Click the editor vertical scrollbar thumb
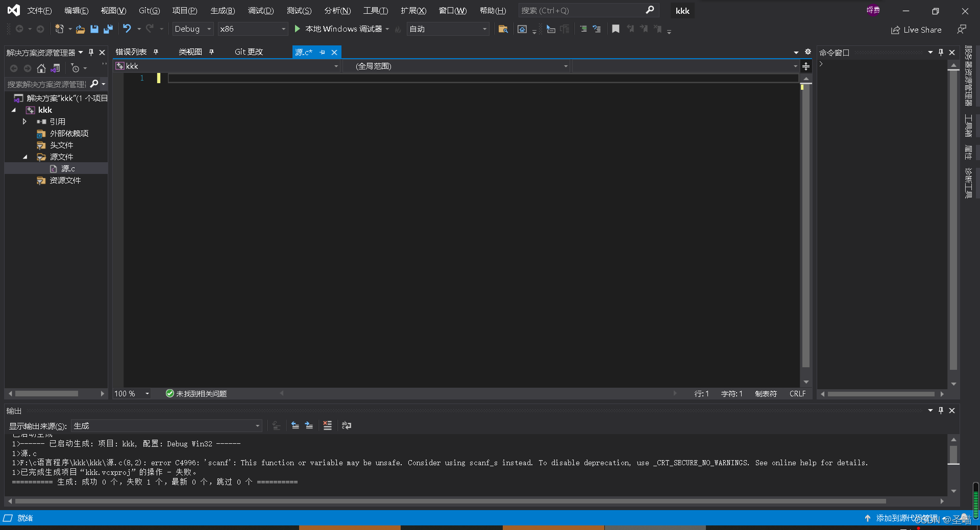This screenshot has width=980, height=530. coord(806,225)
